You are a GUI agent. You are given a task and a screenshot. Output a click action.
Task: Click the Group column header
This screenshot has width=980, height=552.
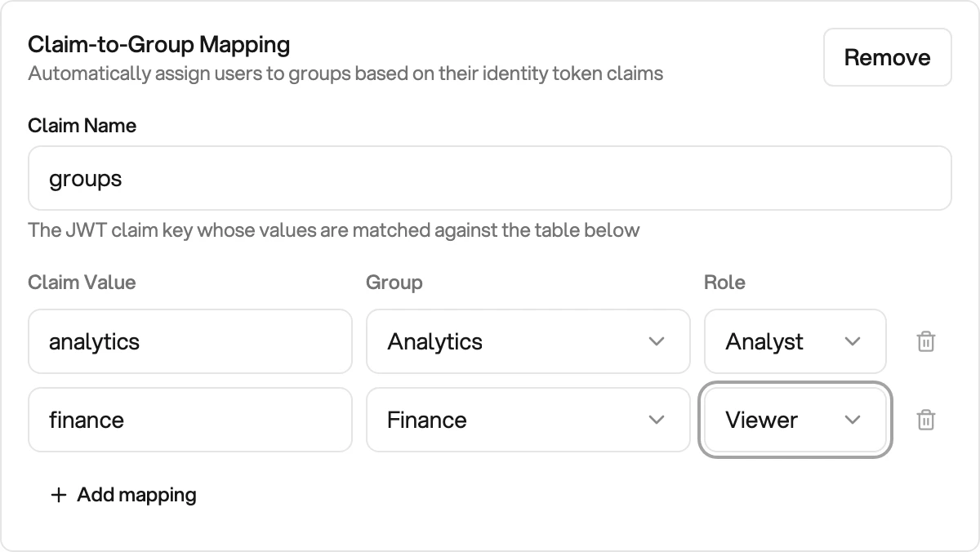pyautogui.click(x=394, y=283)
